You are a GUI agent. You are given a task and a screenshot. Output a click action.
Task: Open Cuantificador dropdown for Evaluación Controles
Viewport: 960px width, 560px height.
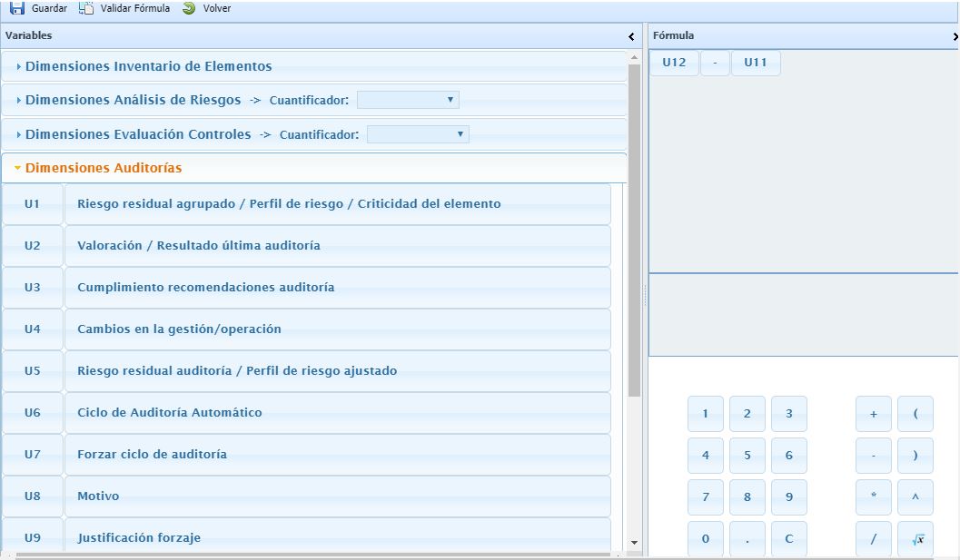tap(418, 134)
